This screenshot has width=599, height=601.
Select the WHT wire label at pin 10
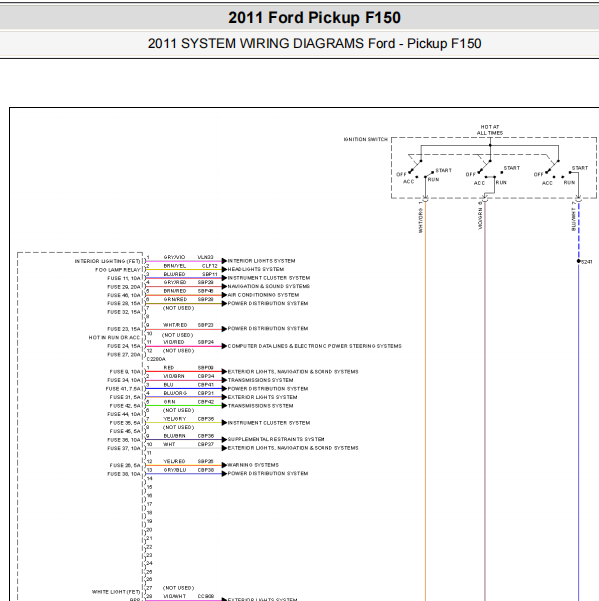point(169,444)
